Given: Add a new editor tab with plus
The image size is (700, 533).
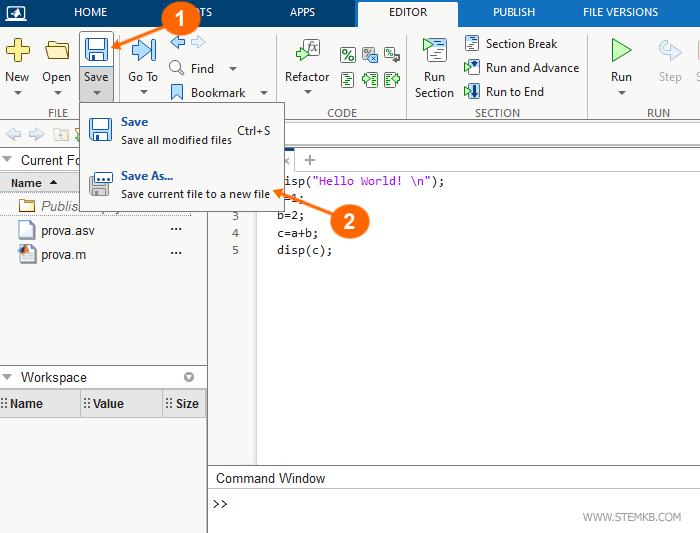Looking at the screenshot, I should [309, 160].
